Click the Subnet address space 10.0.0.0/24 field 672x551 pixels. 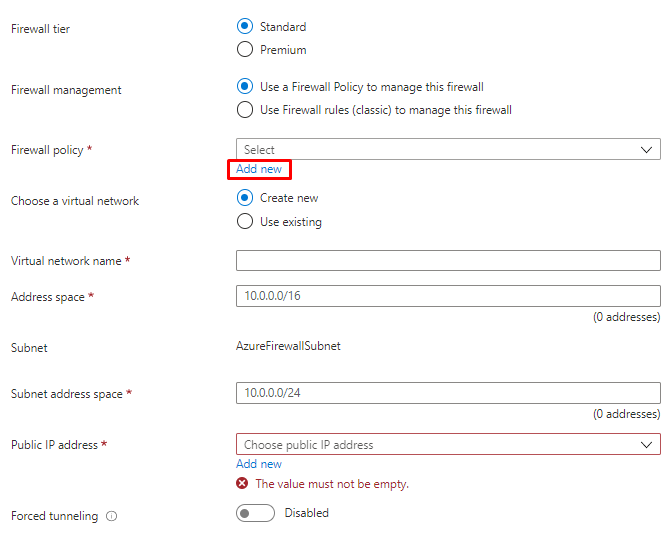(448, 393)
